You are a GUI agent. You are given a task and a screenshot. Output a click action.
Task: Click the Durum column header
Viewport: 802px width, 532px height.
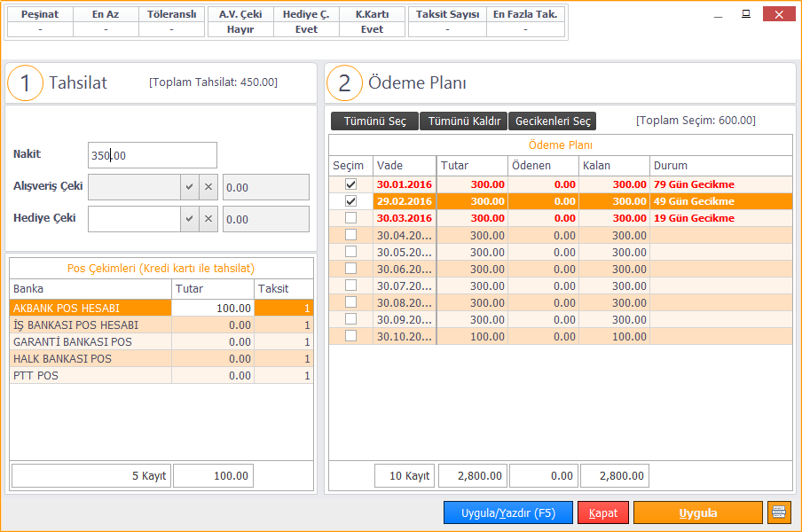(x=720, y=166)
